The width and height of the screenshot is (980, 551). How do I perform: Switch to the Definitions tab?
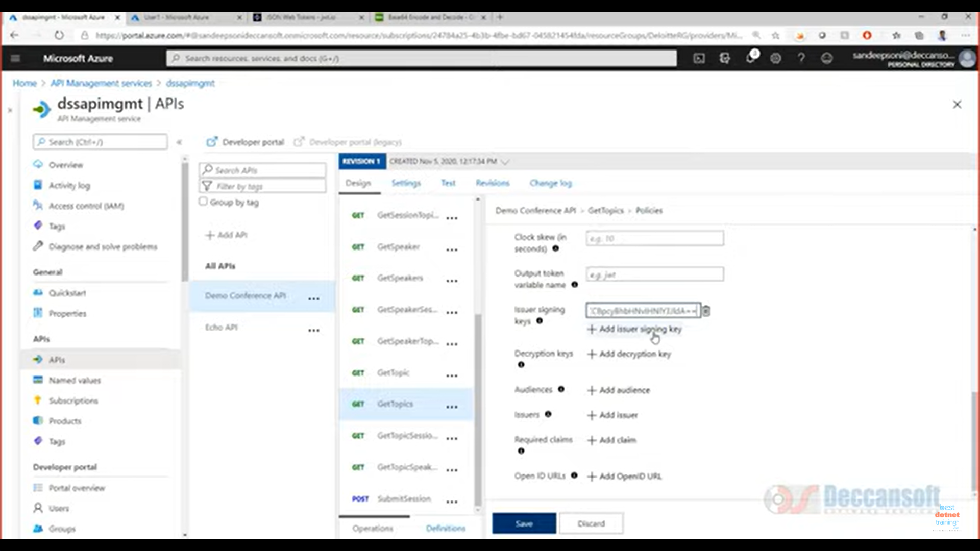click(x=446, y=528)
